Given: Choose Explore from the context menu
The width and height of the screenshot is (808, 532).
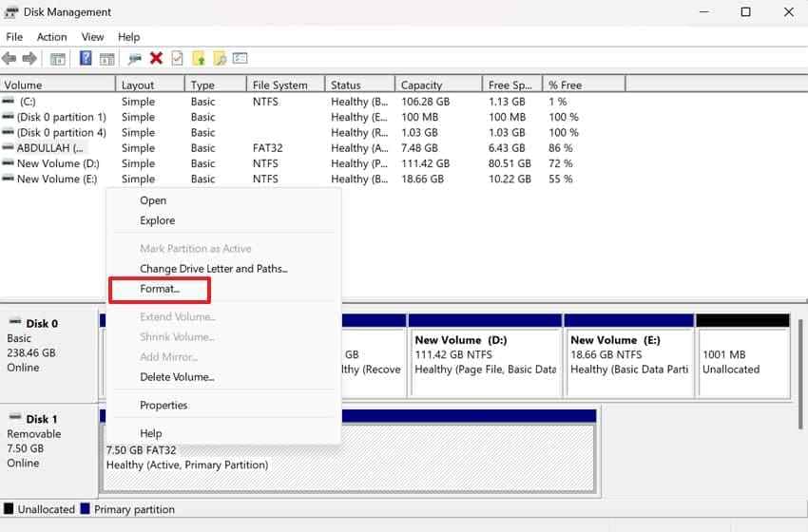Looking at the screenshot, I should (224, 220).
